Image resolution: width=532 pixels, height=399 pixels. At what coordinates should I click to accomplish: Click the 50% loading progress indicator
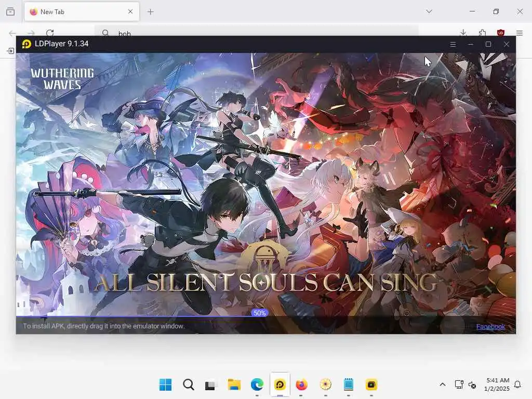(x=260, y=313)
